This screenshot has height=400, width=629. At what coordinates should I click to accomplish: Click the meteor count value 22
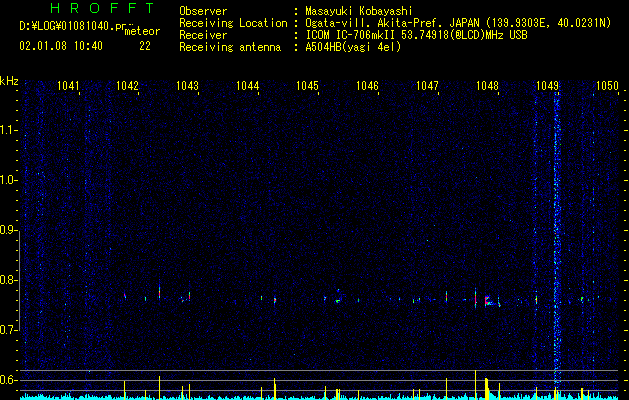pos(145,46)
